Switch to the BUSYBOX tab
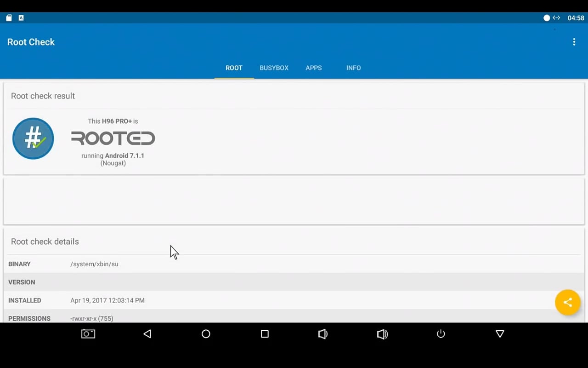 pos(274,68)
